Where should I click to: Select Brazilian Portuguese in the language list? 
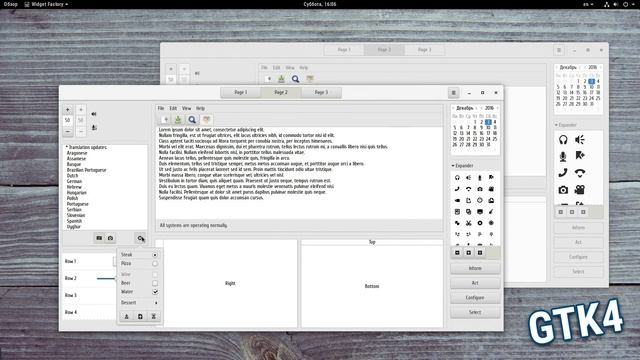pos(87,170)
